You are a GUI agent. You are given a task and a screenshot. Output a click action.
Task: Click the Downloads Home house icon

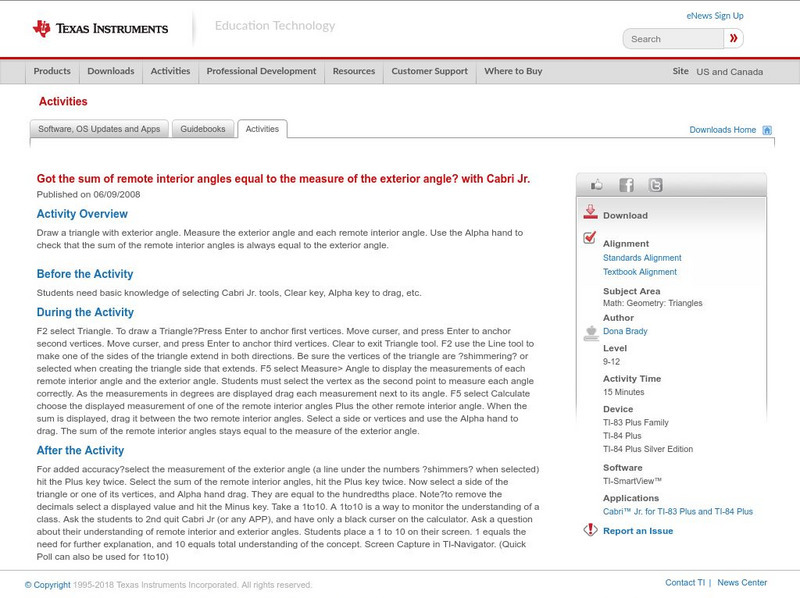coord(767,130)
